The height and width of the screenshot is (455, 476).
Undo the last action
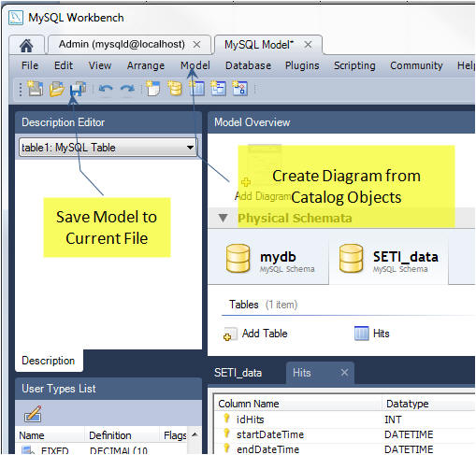(x=106, y=89)
